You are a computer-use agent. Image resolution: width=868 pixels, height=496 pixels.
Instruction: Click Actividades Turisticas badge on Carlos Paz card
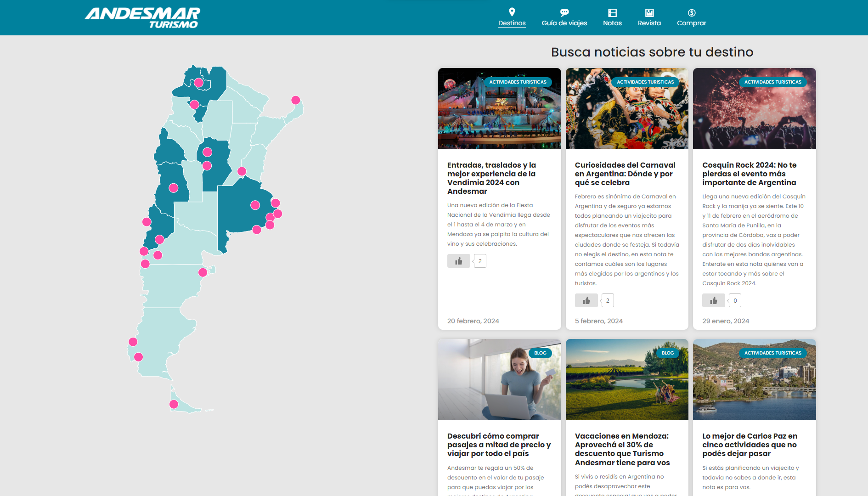(772, 353)
